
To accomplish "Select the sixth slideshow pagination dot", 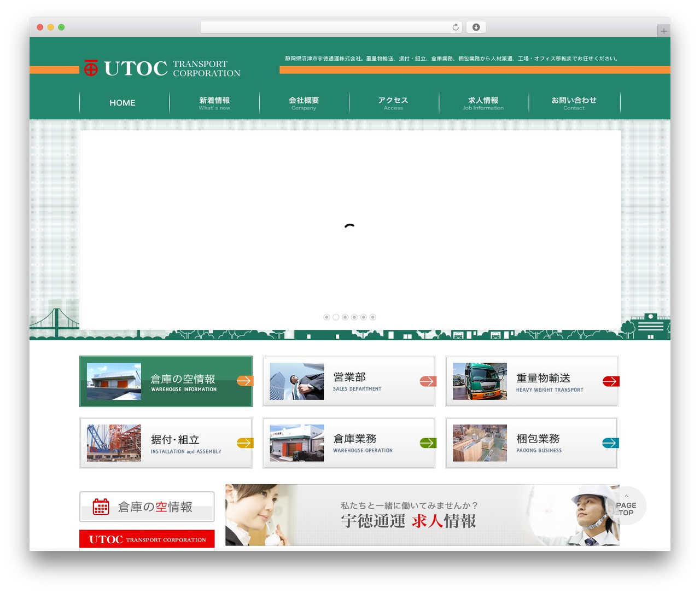I will click(372, 317).
